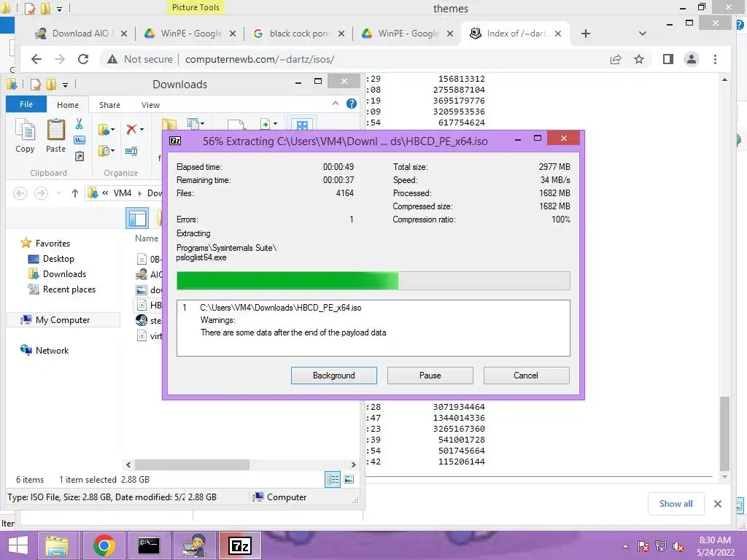Select the file starting with 0B- in list

(149, 259)
